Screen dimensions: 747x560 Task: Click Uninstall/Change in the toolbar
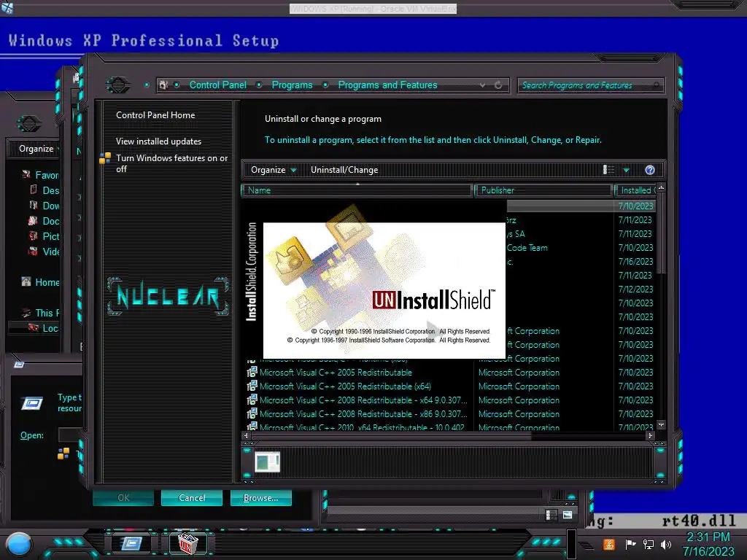click(x=344, y=170)
